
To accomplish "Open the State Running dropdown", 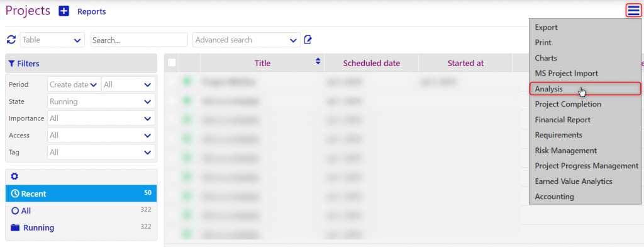I will [x=101, y=101].
